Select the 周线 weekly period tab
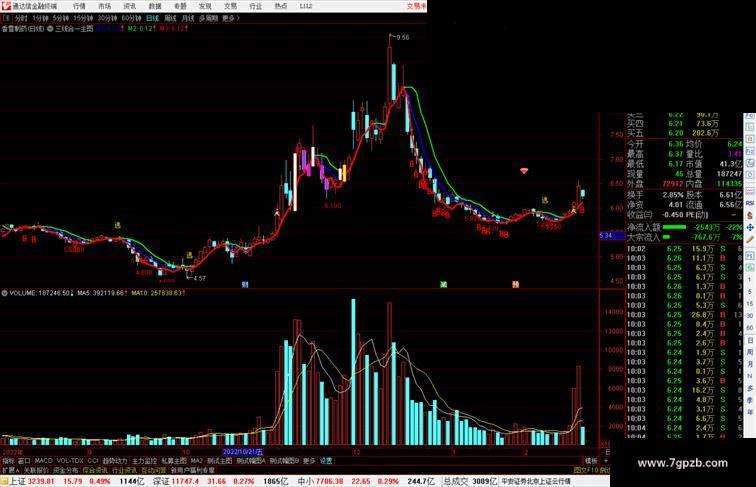 [170, 18]
